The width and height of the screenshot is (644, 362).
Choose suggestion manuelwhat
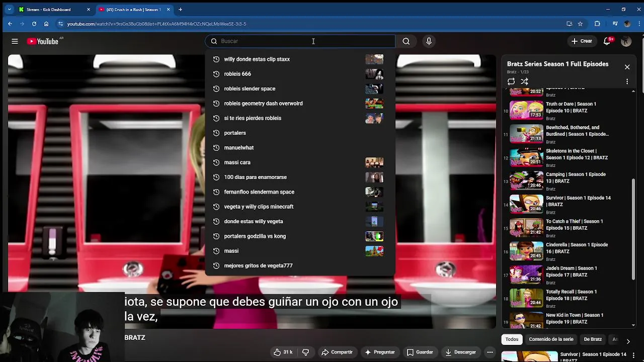tap(300, 148)
